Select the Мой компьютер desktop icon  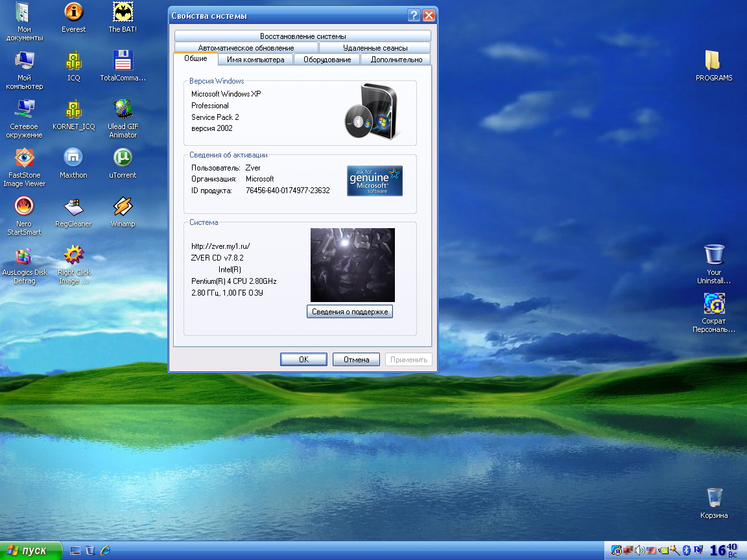pyautogui.click(x=24, y=70)
